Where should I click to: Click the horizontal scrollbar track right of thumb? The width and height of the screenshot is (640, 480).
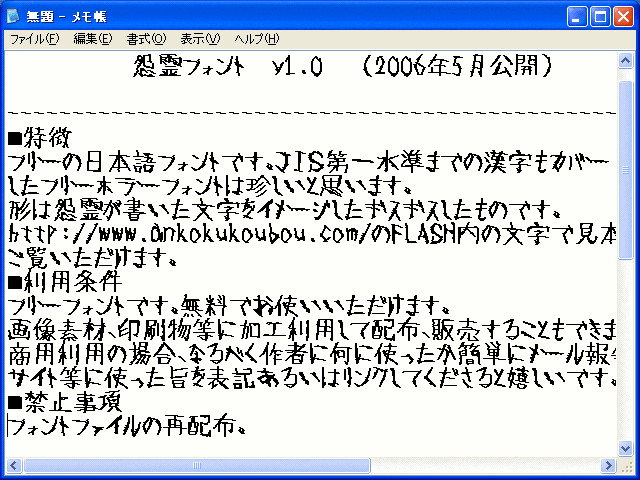[x=485, y=465]
